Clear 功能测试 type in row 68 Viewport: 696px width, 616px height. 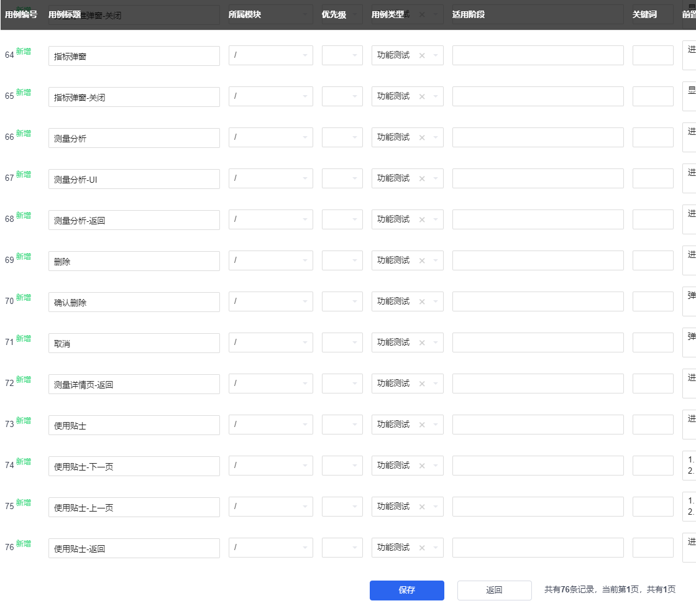coord(422,219)
